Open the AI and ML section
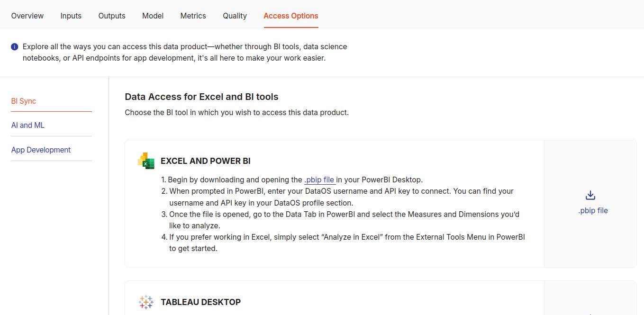Viewport: 644px width, 315px height. (x=27, y=125)
